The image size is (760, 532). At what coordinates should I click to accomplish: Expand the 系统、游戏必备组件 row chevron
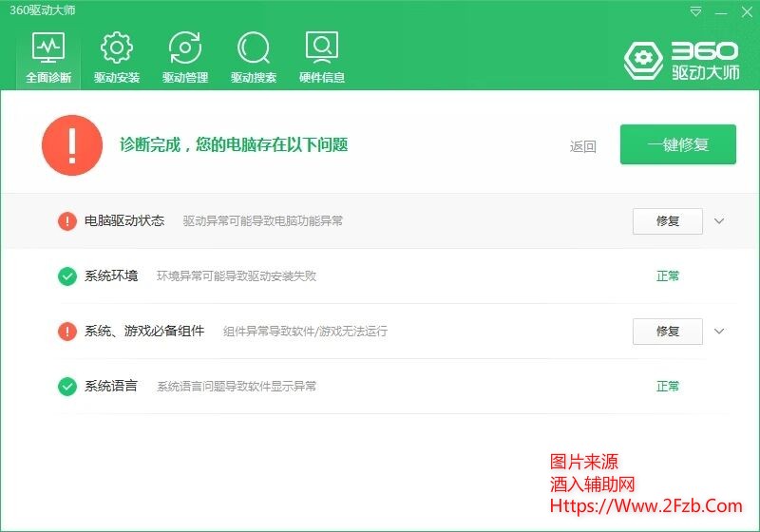[719, 332]
